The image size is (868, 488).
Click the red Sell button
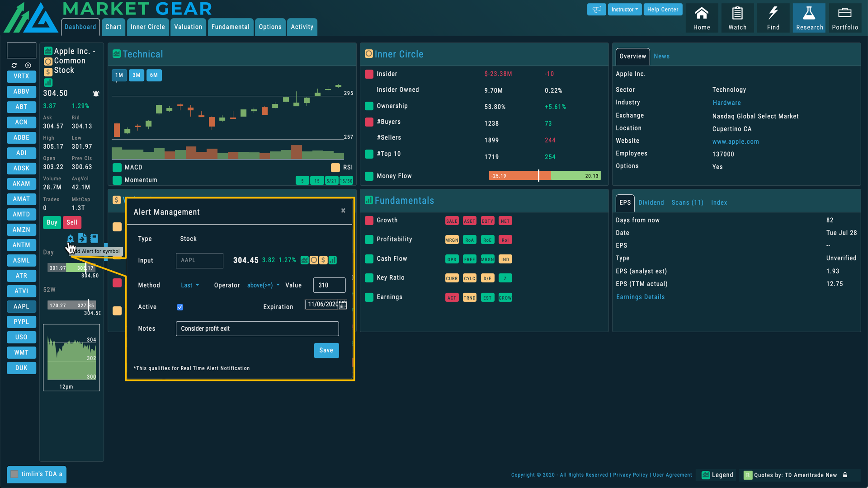(72, 223)
